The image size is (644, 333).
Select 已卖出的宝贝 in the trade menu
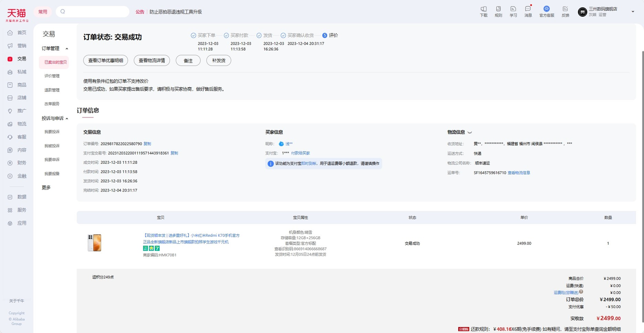point(55,62)
